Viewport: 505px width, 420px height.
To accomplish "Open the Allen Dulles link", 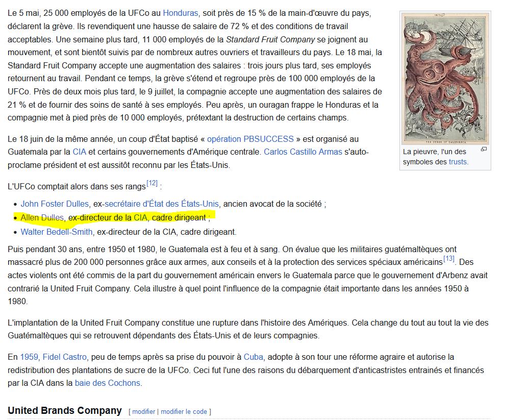I will [x=42, y=218].
